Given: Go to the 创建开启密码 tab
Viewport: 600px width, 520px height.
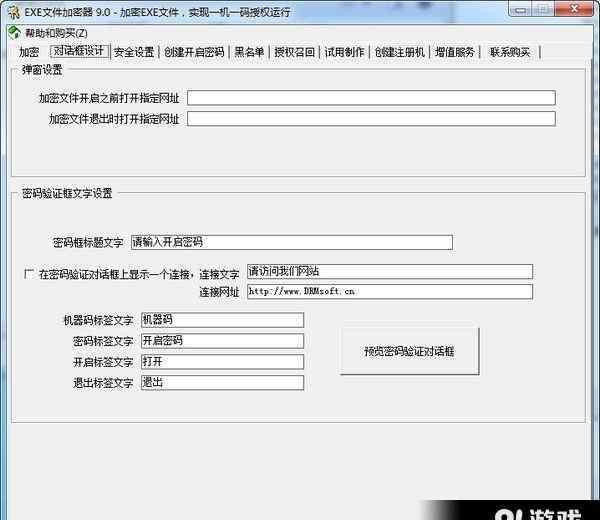Looking at the screenshot, I should point(194,52).
